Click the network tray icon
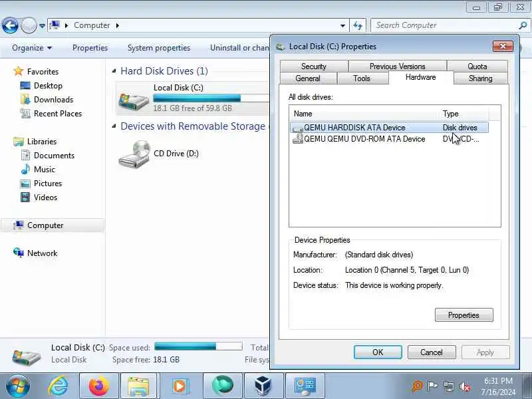Viewport: 532px width, 399px height. point(448,386)
